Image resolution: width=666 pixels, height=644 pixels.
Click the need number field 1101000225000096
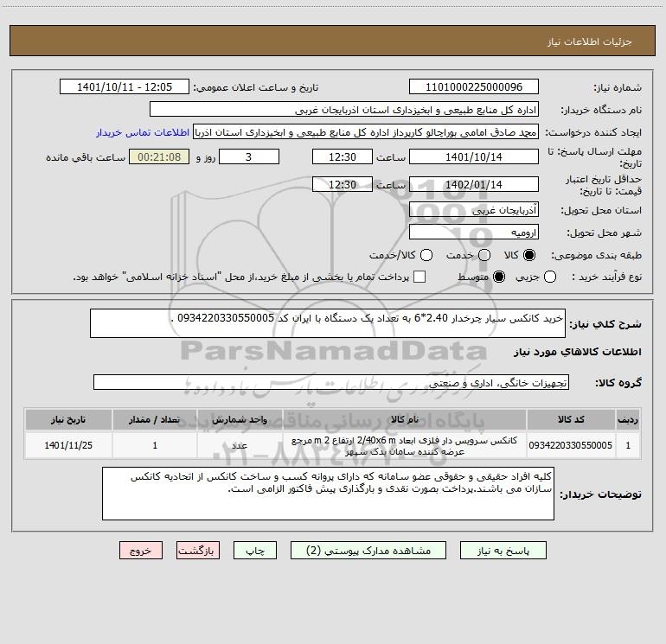tap(474, 87)
